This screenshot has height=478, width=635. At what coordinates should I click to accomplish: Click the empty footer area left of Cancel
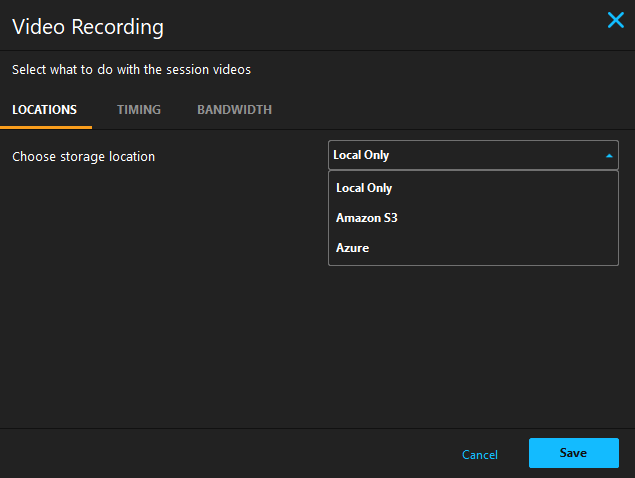(x=227, y=454)
